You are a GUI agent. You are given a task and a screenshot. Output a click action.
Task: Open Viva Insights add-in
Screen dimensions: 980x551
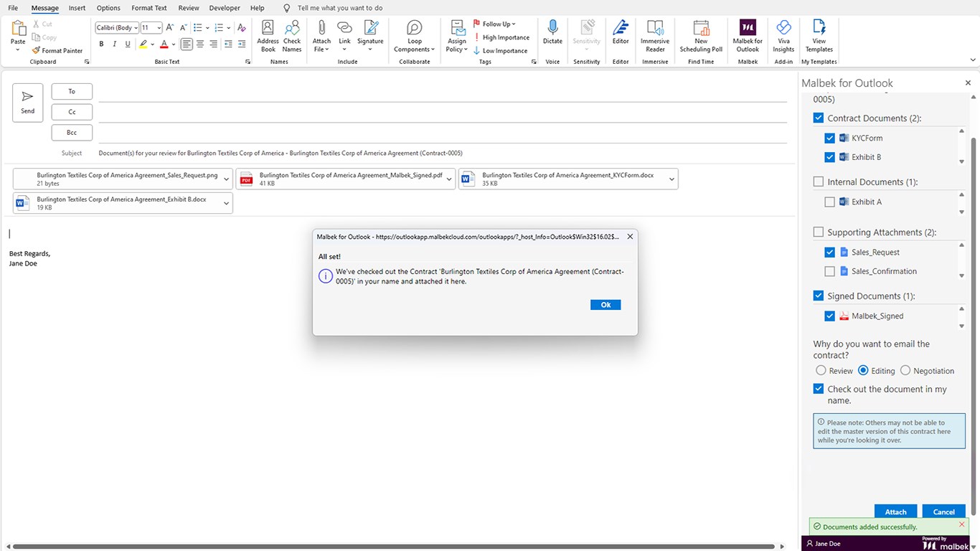[783, 36]
